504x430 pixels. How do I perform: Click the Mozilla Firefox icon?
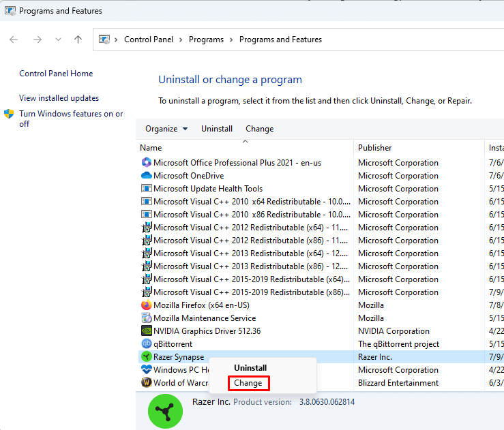(x=146, y=305)
